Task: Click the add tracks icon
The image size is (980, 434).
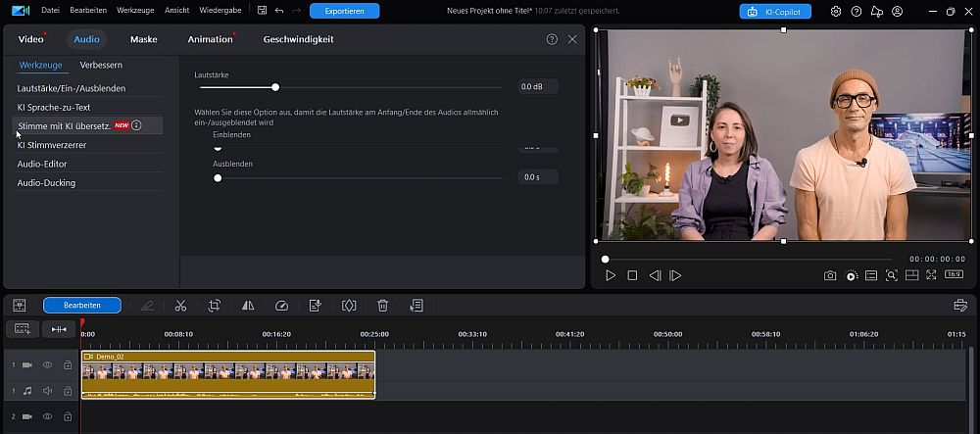Action: click(x=23, y=329)
